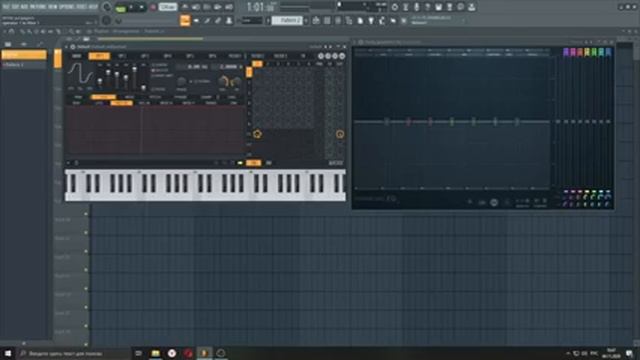Click the render audio file icon
Screen dimensions: 640x360
click(x=449, y=7)
